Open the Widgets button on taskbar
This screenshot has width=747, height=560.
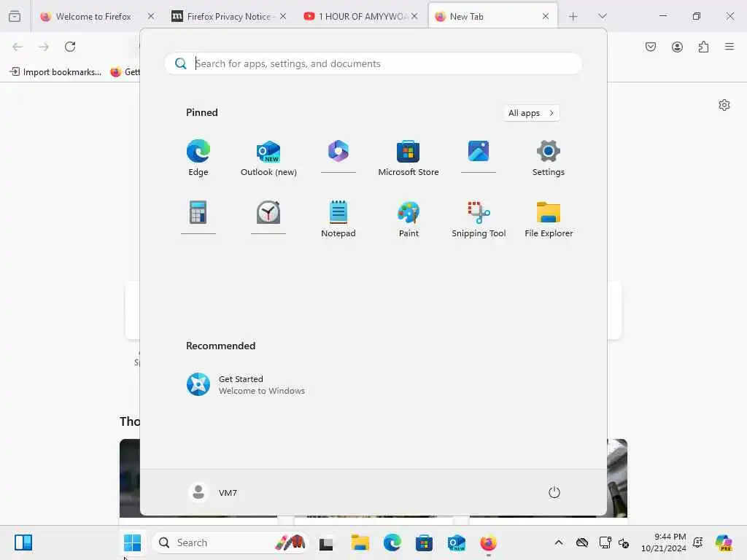tap(23, 542)
